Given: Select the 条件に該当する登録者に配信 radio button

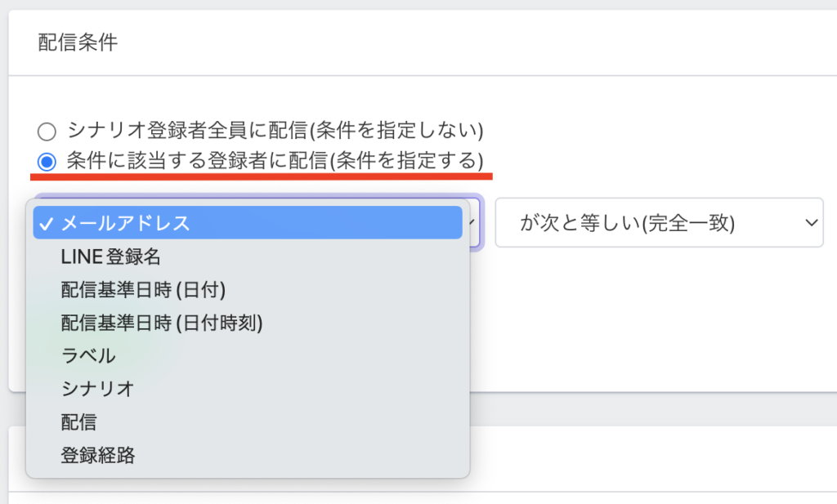Looking at the screenshot, I should click(47, 159).
